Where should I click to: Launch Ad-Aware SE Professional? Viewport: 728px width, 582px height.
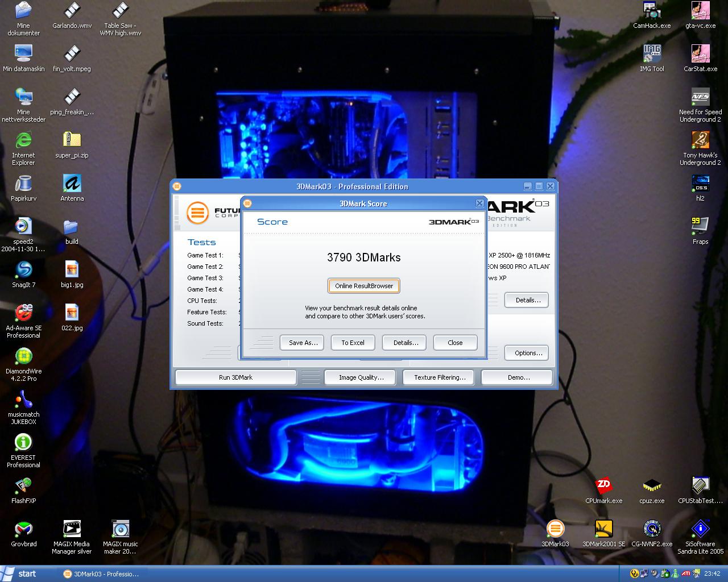click(x=23, y=313)
